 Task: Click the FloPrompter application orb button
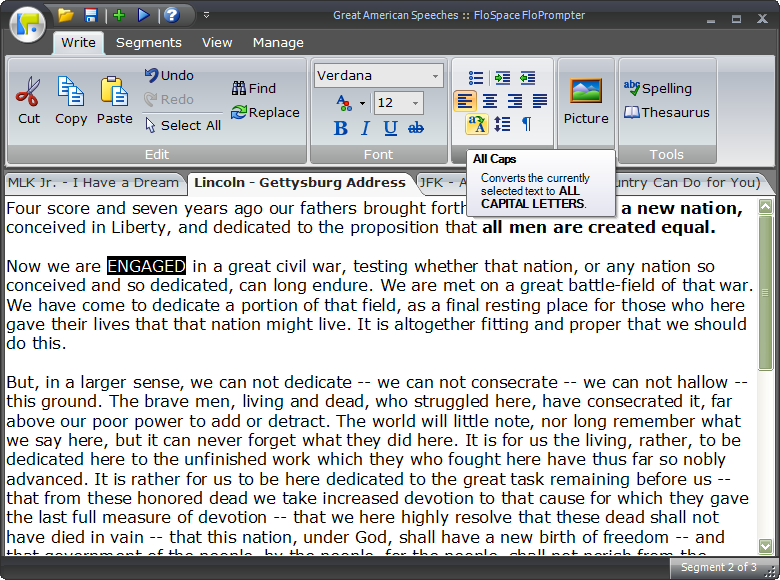click(27, 23)
